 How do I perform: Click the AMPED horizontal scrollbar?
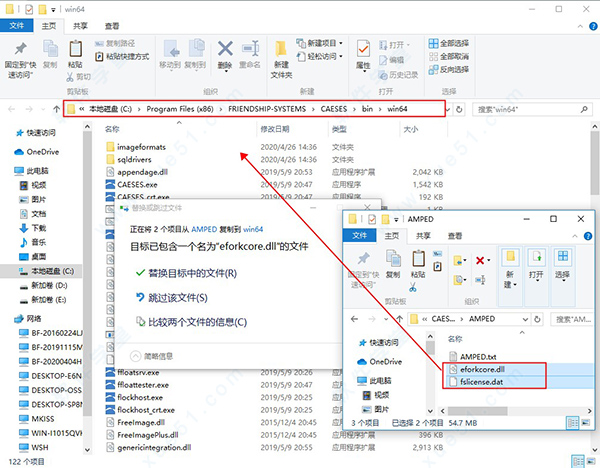[x=478, y=411]
